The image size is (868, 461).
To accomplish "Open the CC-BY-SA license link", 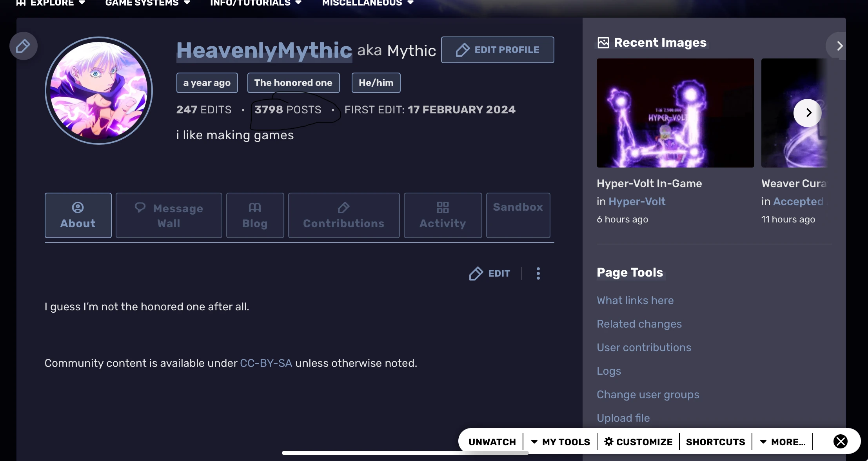I will tap(266, 363).
